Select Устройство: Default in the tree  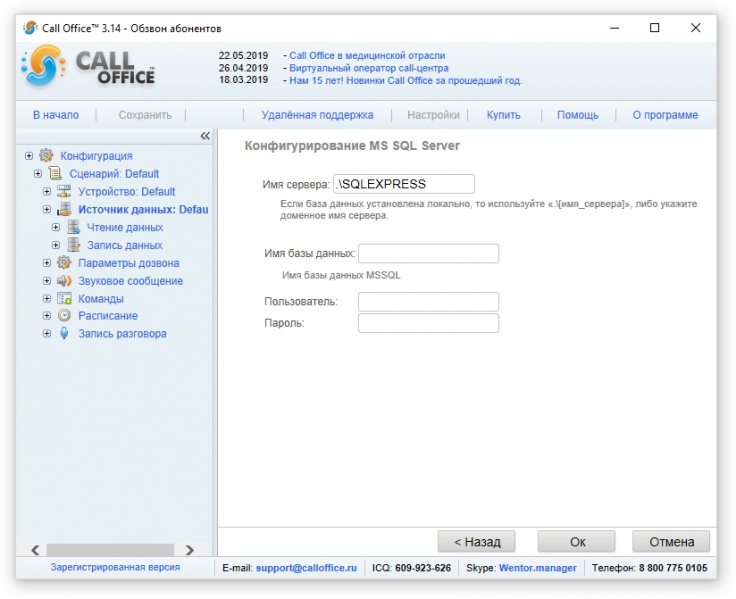tap(126, 192)
